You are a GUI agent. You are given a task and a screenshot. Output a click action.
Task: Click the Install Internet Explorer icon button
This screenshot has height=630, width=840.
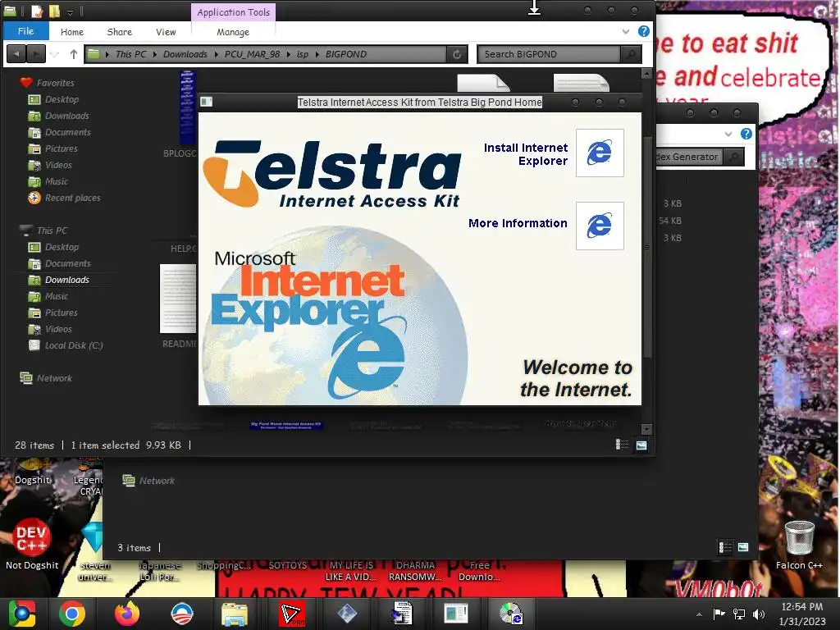[600, 153]
